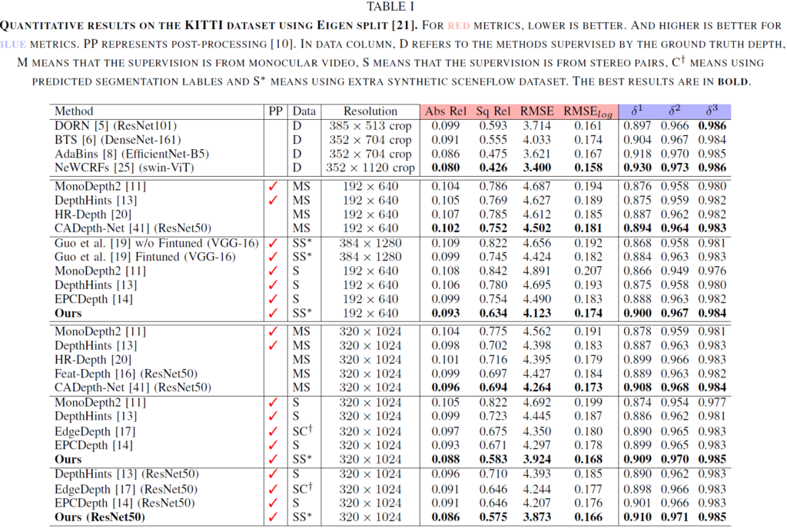Click the PP checkmark for Guo et al. w/o Fintuned

point(275,244)
